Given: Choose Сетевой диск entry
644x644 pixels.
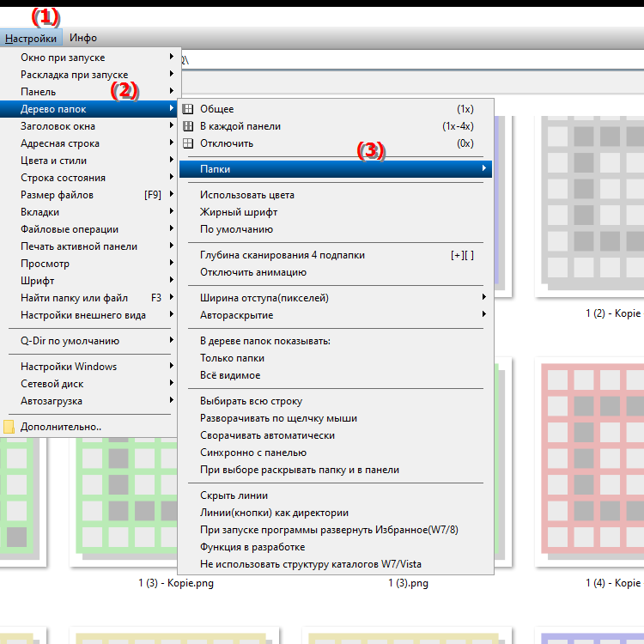Looking at the screenshot, I should pos(88,384).
